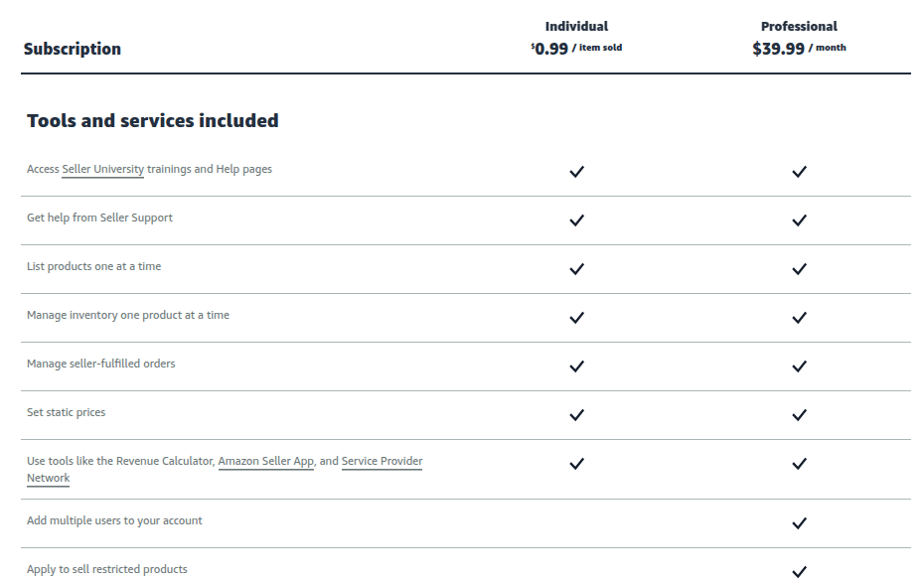Click Professional checkmark for Manage inventory row

tap(799, 318)
